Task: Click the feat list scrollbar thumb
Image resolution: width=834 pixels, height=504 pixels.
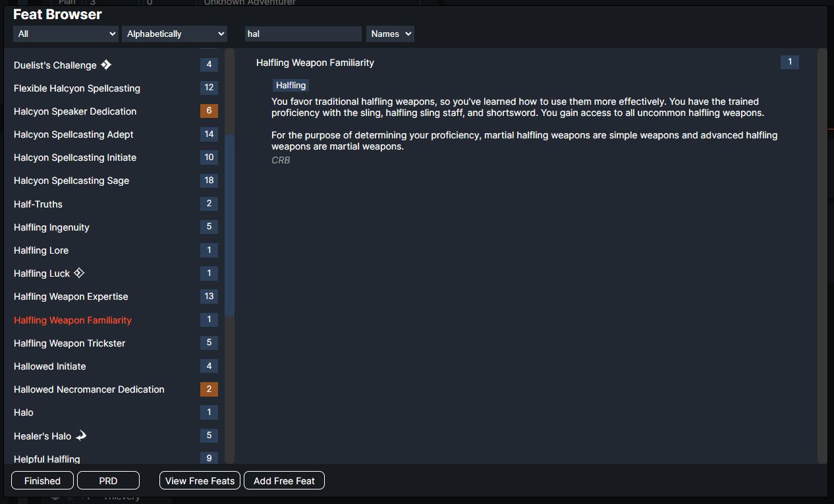Action: click(x=229, y=224)
